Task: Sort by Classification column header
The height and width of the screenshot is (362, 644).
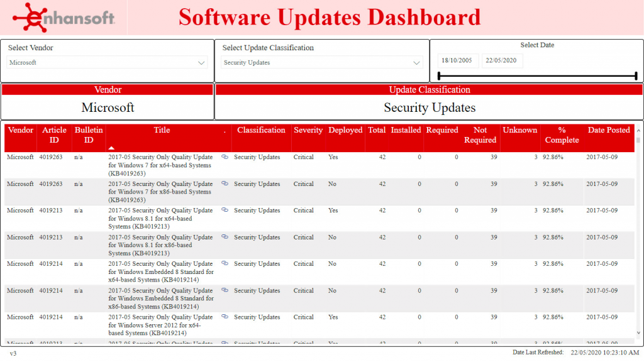Action: (x=261, y=130)
